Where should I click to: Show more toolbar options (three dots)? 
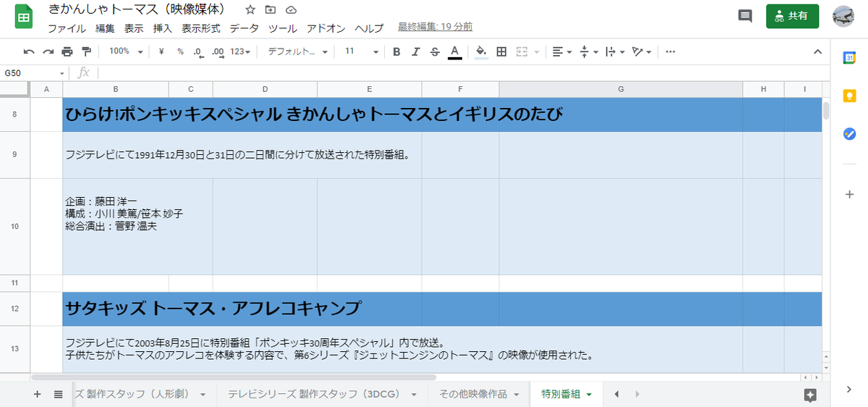tap(671, 51)
